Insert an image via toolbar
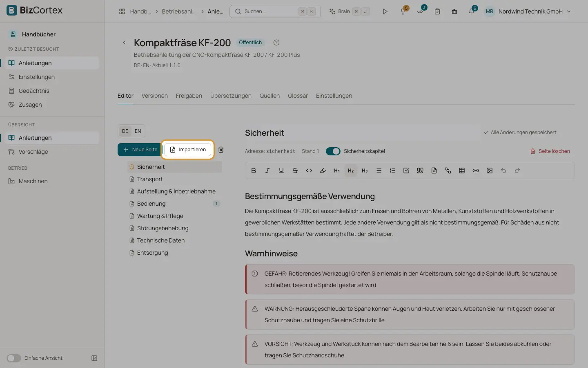Viewport: 588px width, 368px height. tap(490, 171)
